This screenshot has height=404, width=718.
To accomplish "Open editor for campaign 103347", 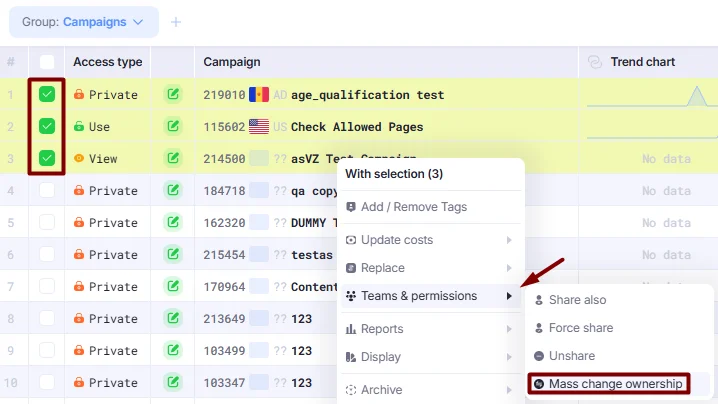I will pos(173,382).
